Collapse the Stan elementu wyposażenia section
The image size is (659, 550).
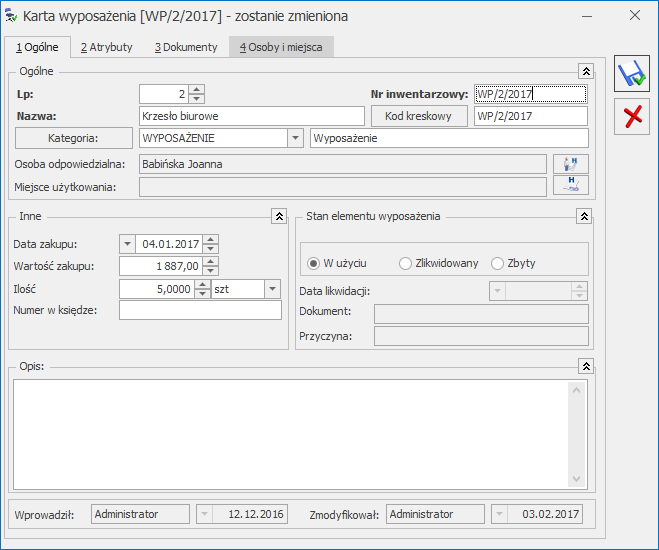[584, 216]
